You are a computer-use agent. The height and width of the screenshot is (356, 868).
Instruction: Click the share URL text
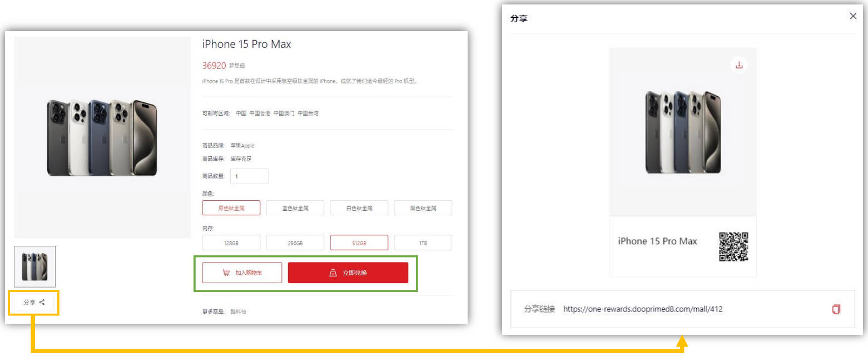(643, 309)
